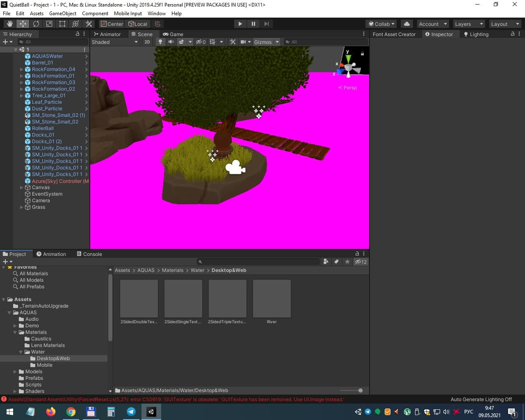
Task: Click Hierarchy search field
Action: click(x=53, y=42)
